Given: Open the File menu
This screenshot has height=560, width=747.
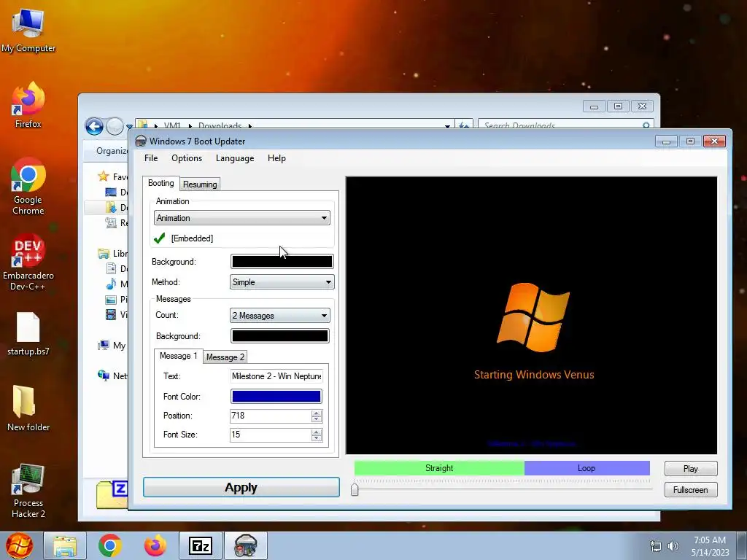Looking at the screenshot, I should pos(151,158).
